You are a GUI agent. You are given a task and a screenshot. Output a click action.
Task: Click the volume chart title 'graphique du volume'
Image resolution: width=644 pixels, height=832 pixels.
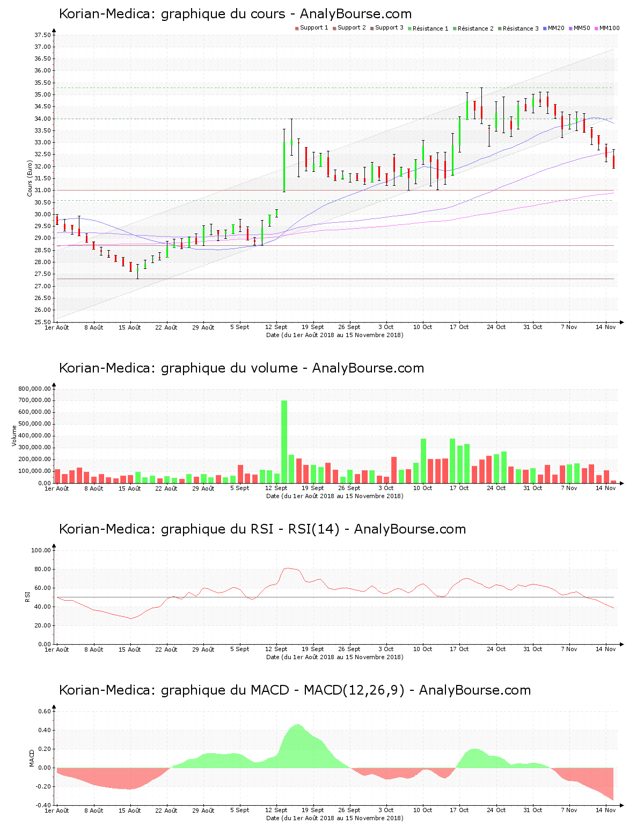click(x=241, y=368)
